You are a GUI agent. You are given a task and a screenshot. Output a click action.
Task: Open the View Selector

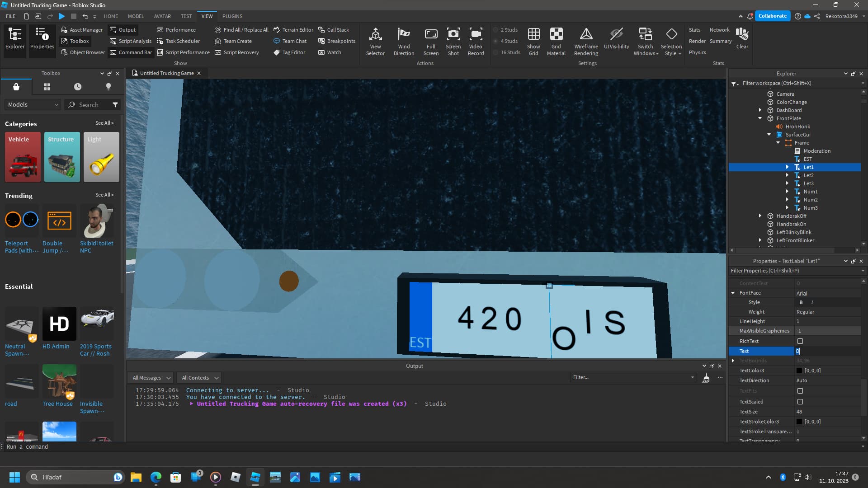pos(375,41)
